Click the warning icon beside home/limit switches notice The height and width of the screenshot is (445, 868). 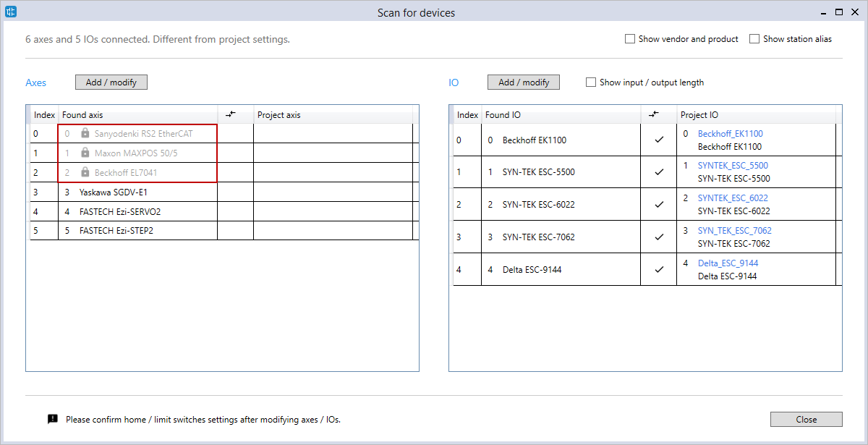53,419
